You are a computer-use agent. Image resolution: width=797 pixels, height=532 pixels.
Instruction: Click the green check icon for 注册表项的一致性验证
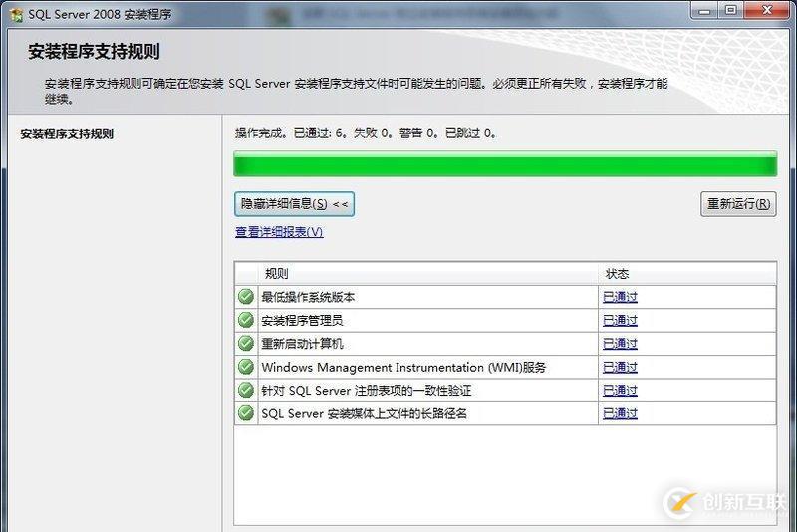click(246, 390)
